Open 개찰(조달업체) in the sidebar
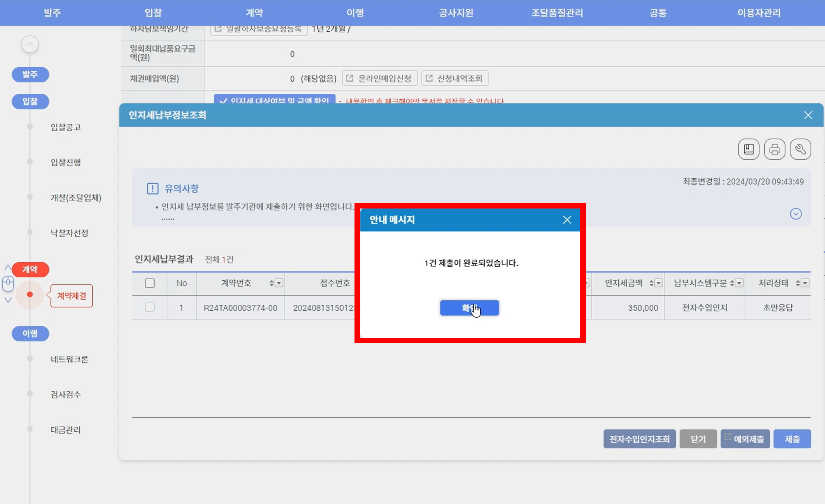 point(76,198)
